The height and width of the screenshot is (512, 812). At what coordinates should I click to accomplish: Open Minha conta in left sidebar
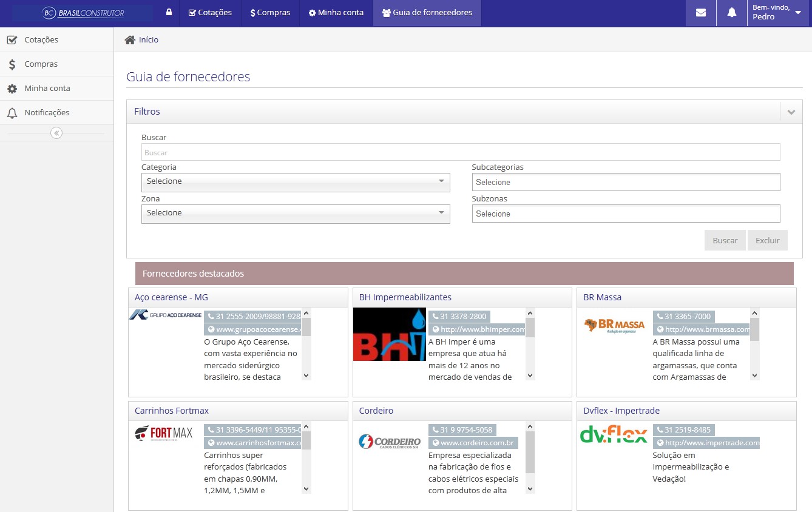pos(56,89)
